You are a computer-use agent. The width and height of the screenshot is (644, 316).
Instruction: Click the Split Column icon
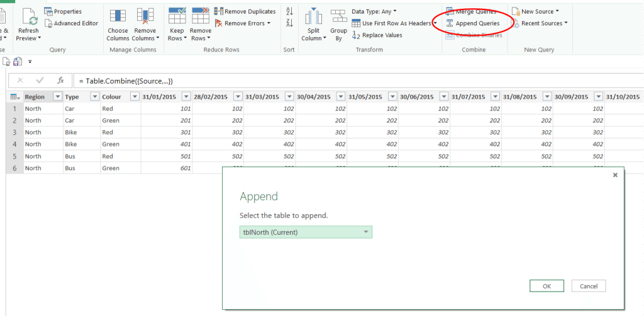(x=314, y=16)
